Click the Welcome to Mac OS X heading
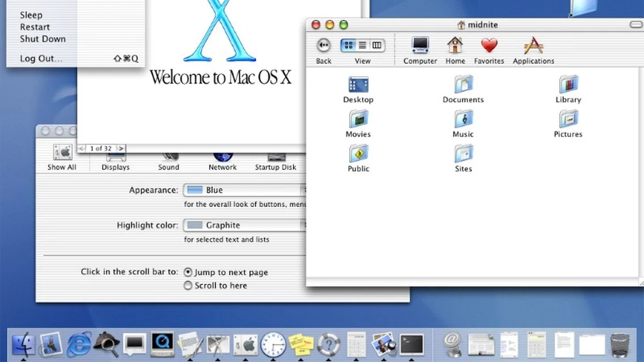Viewport: 644px width, 362px height. tap(220, 77)
